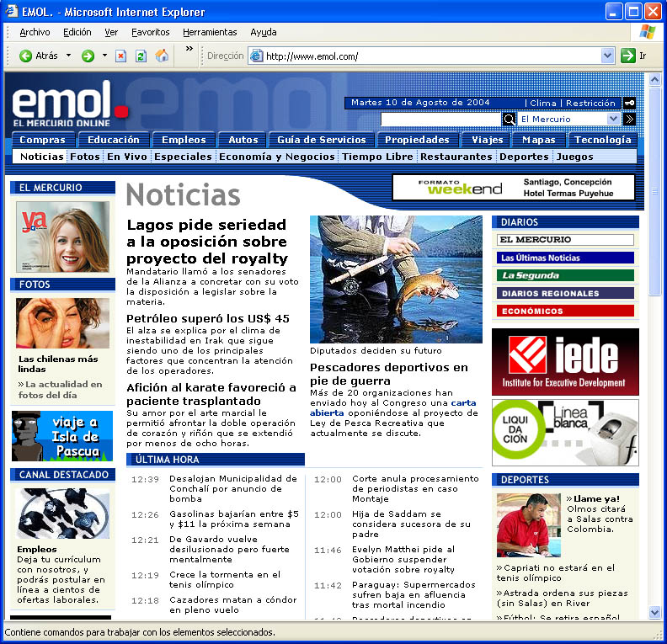Viewport: 667px width, 644px height.
Task: Go to the En Vivo section
Action: (x=127, y=157)
